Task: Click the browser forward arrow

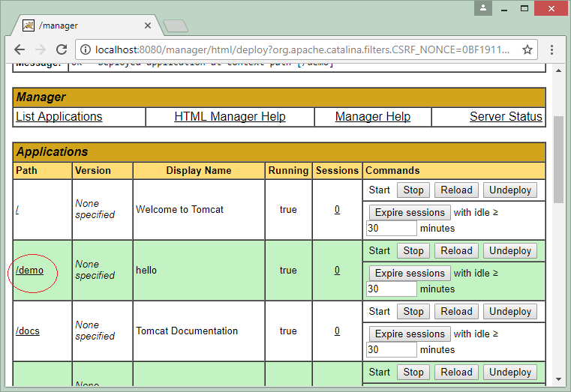Action: tap(41, 49)
